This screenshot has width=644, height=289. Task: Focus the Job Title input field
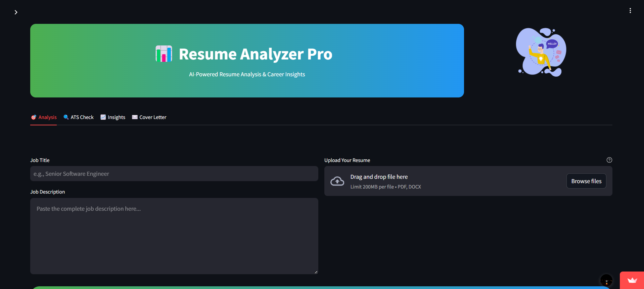click(174, 174)
